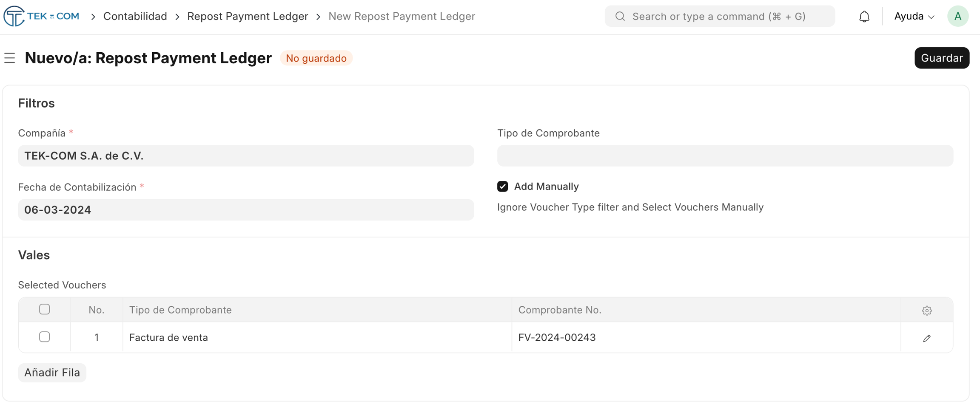Go to Contabilidad breadcrumb
This screenshot has width=980, height=410.
coord(135,17)
